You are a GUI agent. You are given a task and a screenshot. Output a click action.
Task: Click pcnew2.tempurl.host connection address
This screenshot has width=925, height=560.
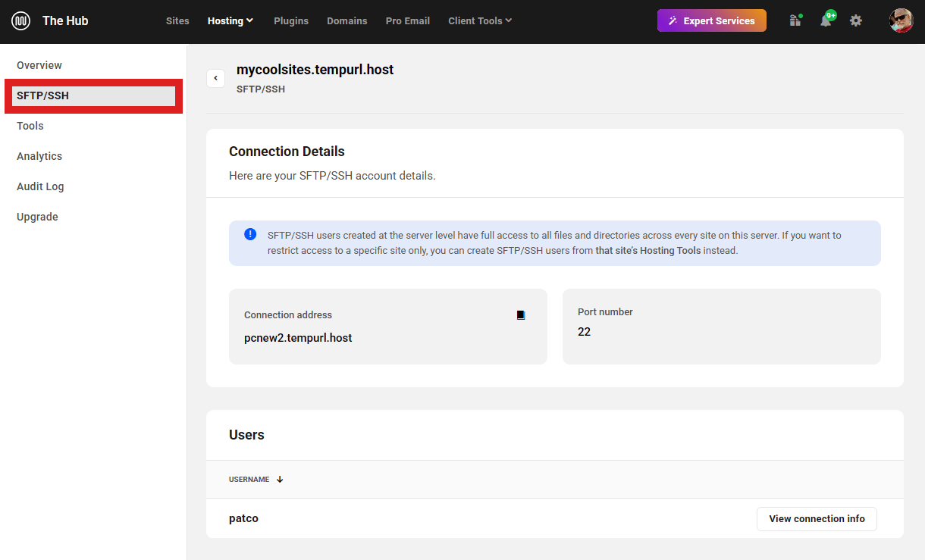tap(298, 338)
